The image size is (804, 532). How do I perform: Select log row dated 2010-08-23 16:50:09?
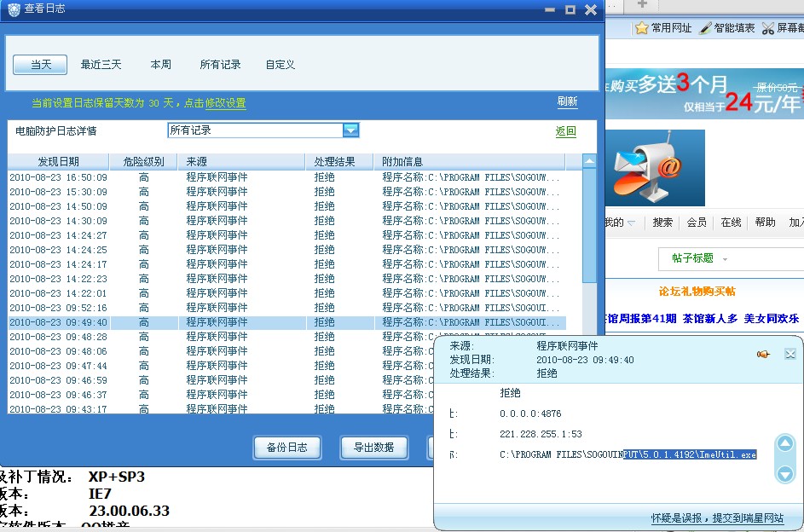pos(286,177)
